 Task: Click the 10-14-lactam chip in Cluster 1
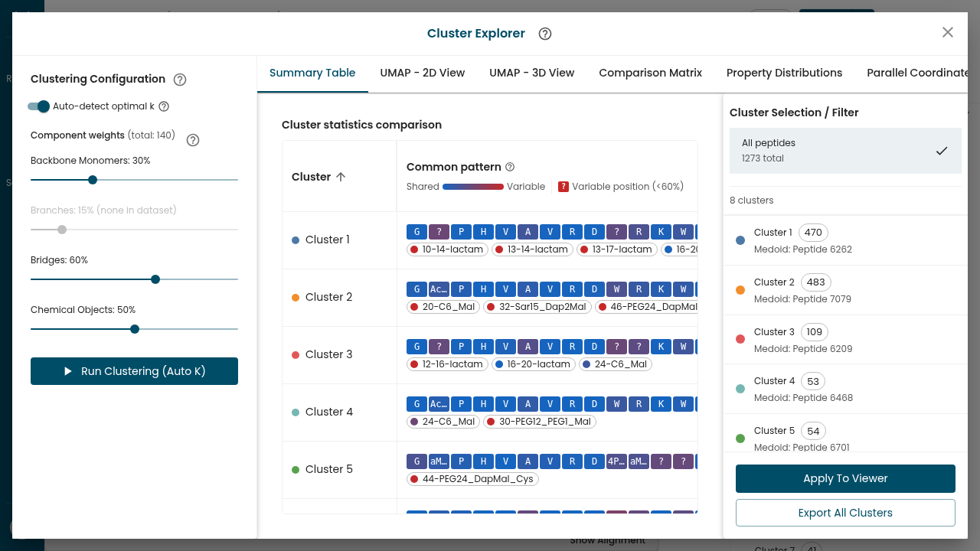(x=447, y=249)
